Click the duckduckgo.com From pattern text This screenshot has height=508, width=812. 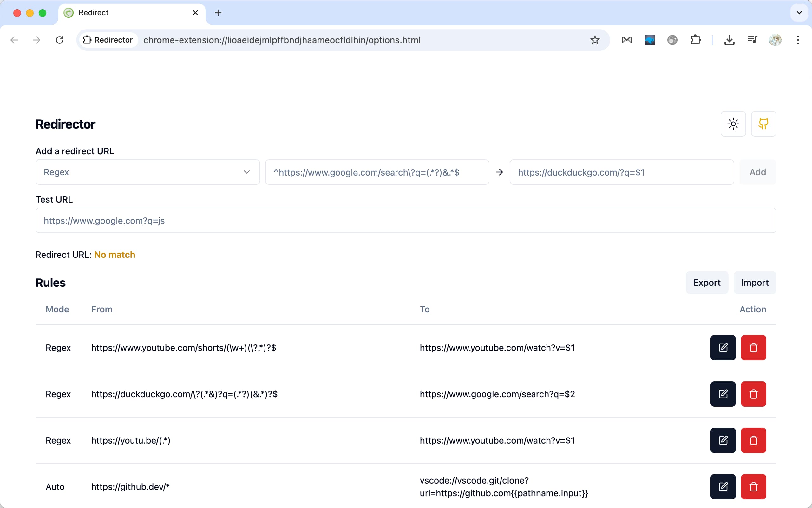[x=184, y=394]
